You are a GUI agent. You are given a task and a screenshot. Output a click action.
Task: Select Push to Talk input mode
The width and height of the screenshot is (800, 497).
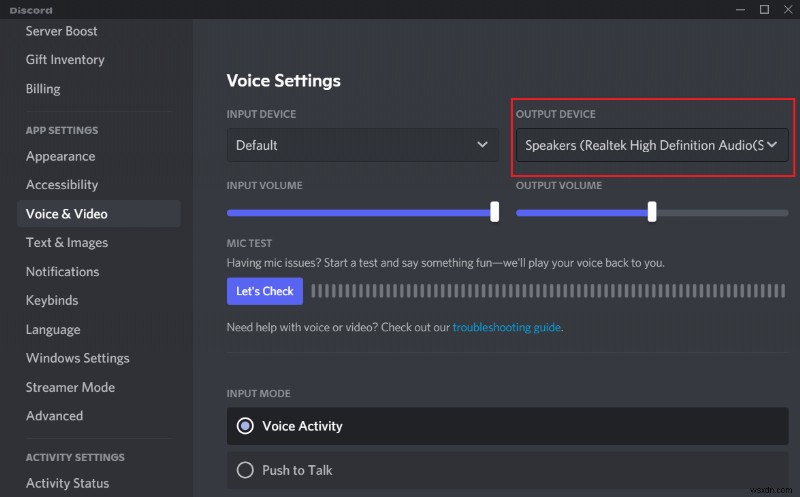coord(245,470)
